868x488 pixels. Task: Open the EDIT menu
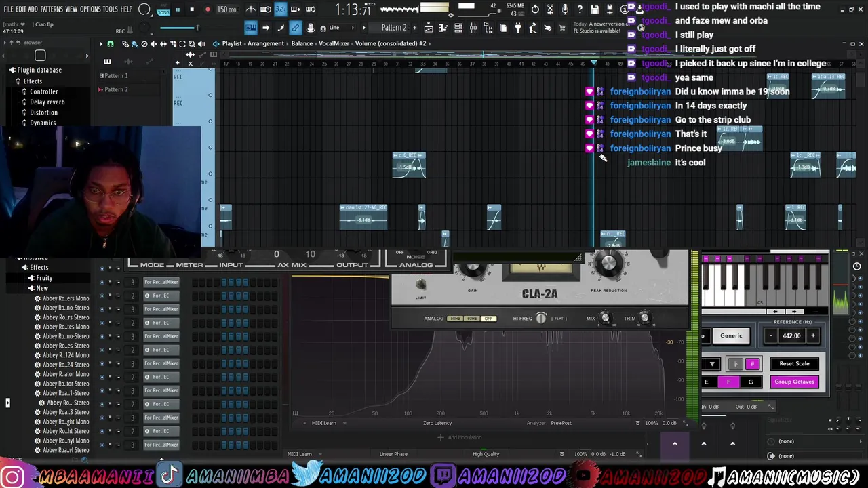21,9
